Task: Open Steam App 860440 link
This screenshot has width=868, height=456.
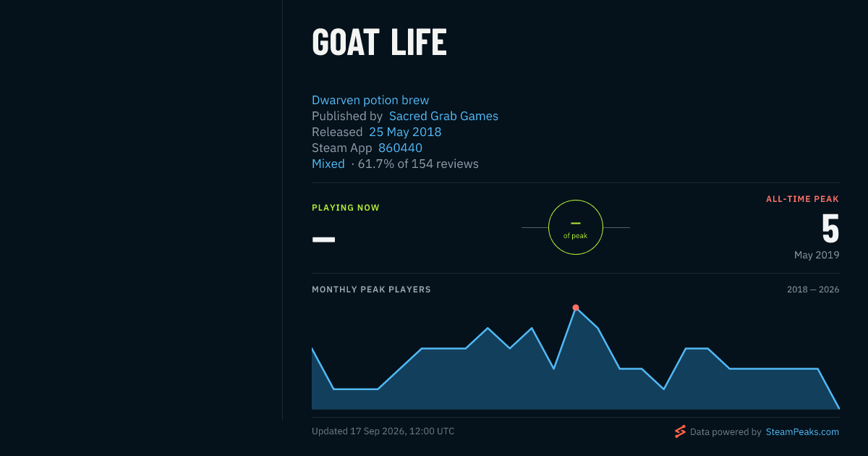Action: pyautogui.click(x=400, y=148)
